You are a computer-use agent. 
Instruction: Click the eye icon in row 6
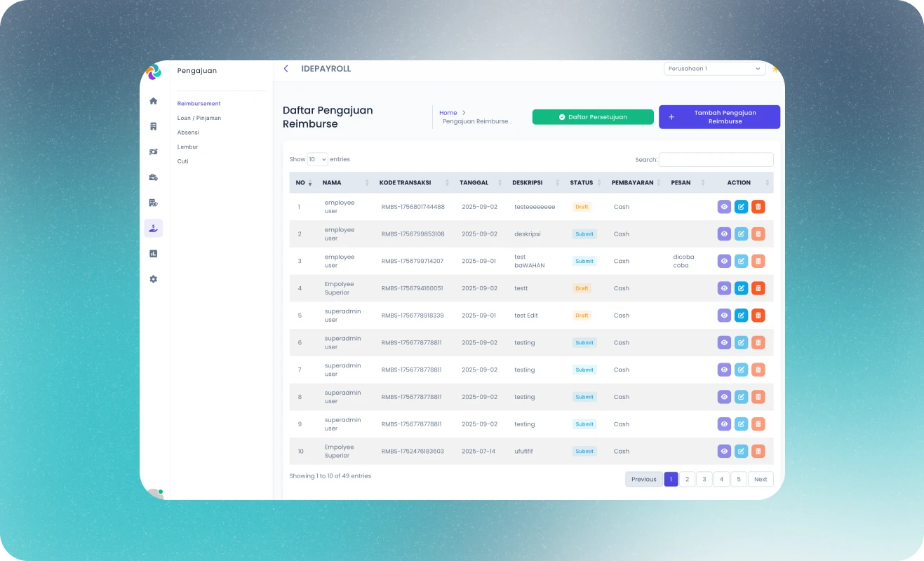(724, 343)
